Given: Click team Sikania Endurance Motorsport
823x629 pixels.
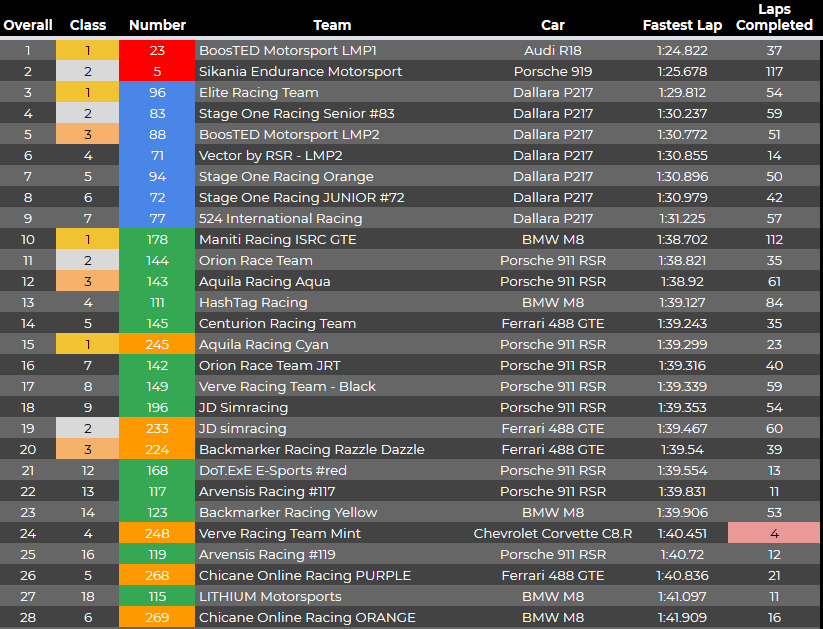Looking at the screenshot, I should (x=300, y=71).
